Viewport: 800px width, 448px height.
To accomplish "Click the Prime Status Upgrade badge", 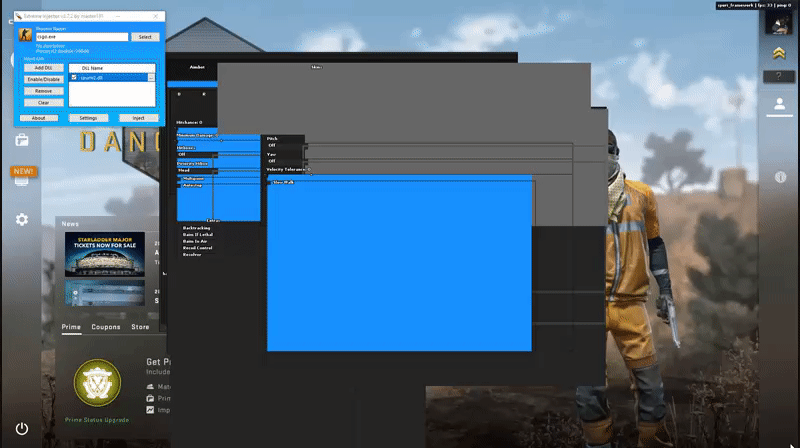I will pyautogui.click(x=97, y=383).
